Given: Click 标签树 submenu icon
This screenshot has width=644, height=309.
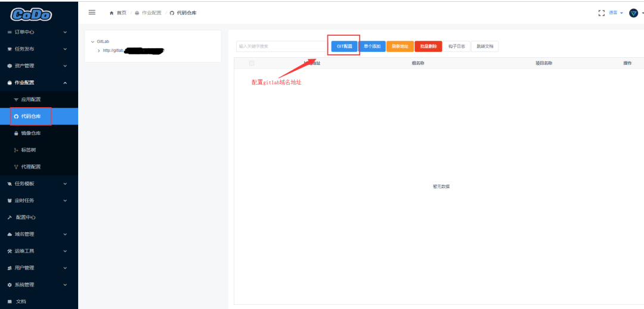Looking at the screenshot, I should [x=16, y=150].
